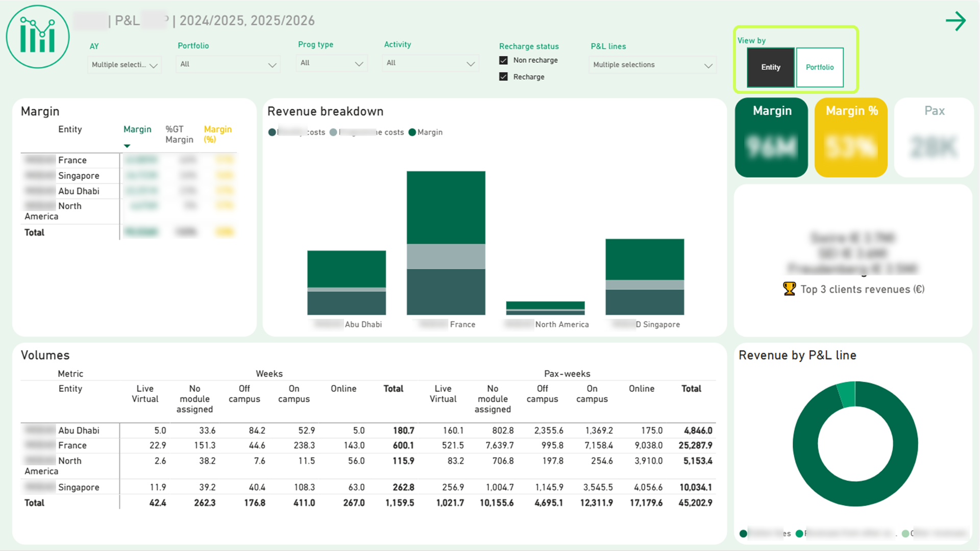Click the Pax-weeks Total column header
Viewport: 980px width, 551px height.
click(691, 389)
